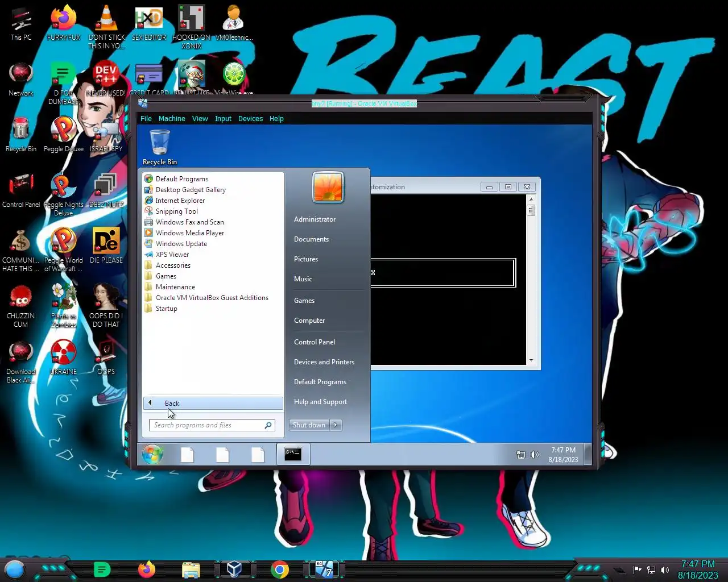Open Default Programs in the right pane
This screenshot has height=582, width=728.
pyautogui.click(x=320, y=382)
